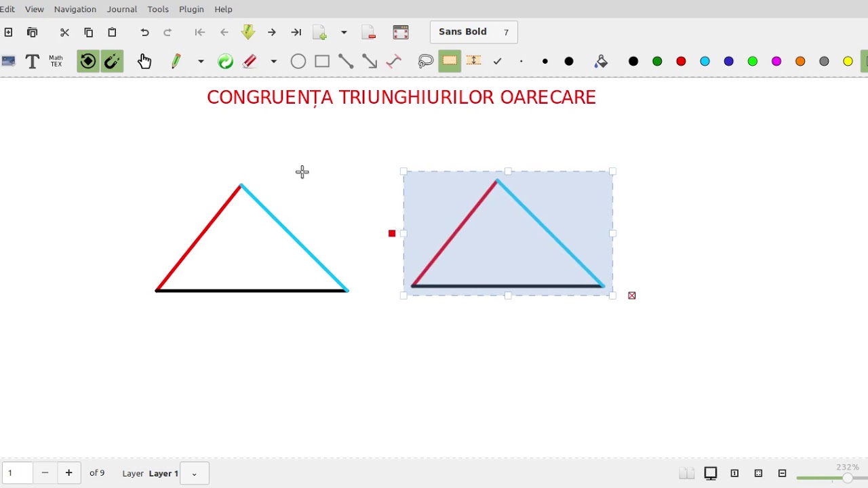
Task: Open the View menu
Action: click(34, 9)
